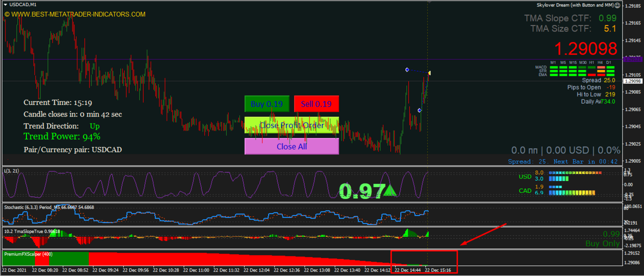This screenshot has width=644, height=276.
Task: Click the Stochastic (6,3,3) indicator label
Action: click(x=49, y=207)
